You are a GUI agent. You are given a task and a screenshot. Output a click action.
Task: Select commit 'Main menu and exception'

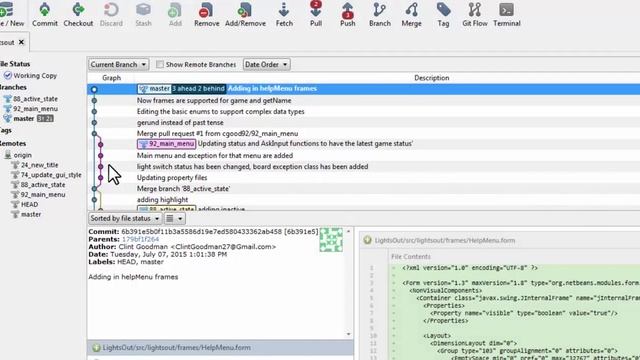click(x=363, y=156)
